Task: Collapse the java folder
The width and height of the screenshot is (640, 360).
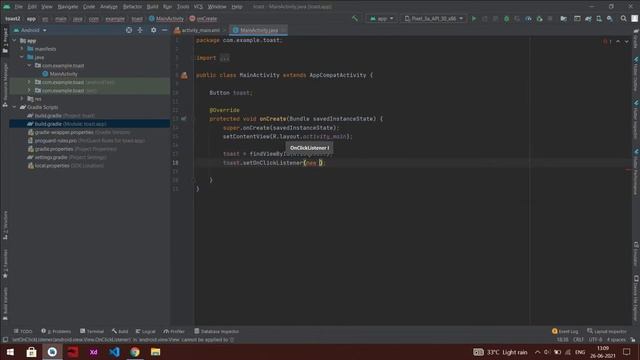Action: pos(22,57)
